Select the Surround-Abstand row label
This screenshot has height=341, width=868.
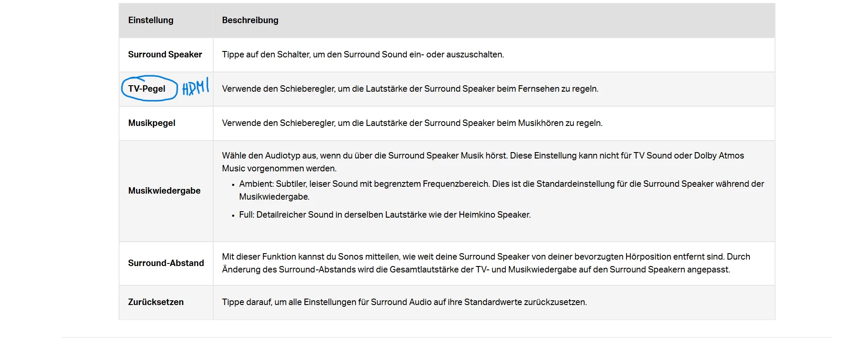166,263
